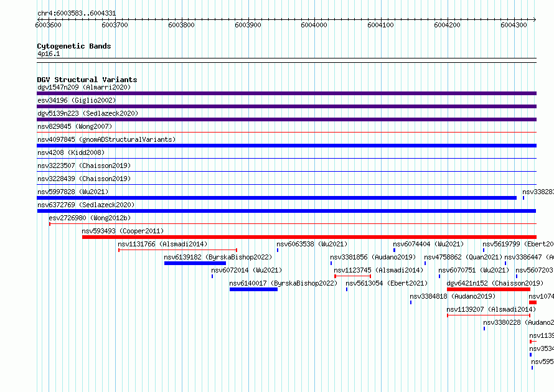Select the nsv1123745 Alsmadi2014 red interval
This screenshot has width=554, height=392.
(x=352, y=276)
